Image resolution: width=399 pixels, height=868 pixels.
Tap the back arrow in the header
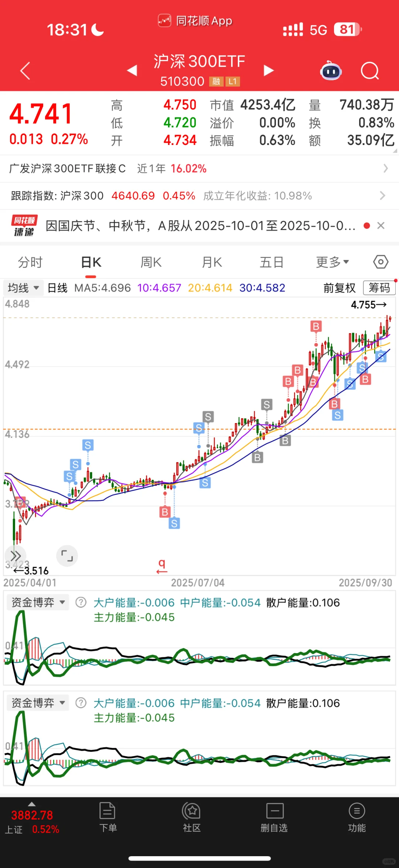click(x=25, y=71)
